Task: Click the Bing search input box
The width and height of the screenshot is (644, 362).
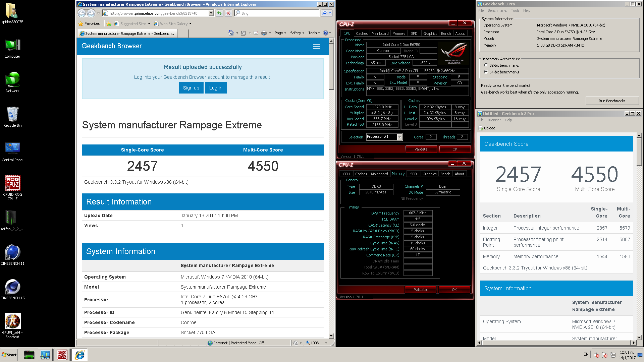Action: (x=277, y=13)
